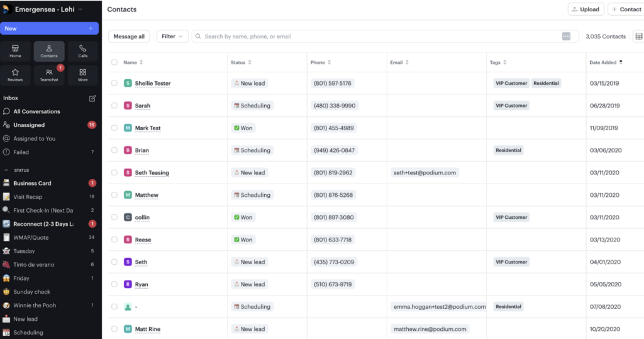Select the checkbox next to Matt Rine

pyautogui.click(x=114, y=329)
